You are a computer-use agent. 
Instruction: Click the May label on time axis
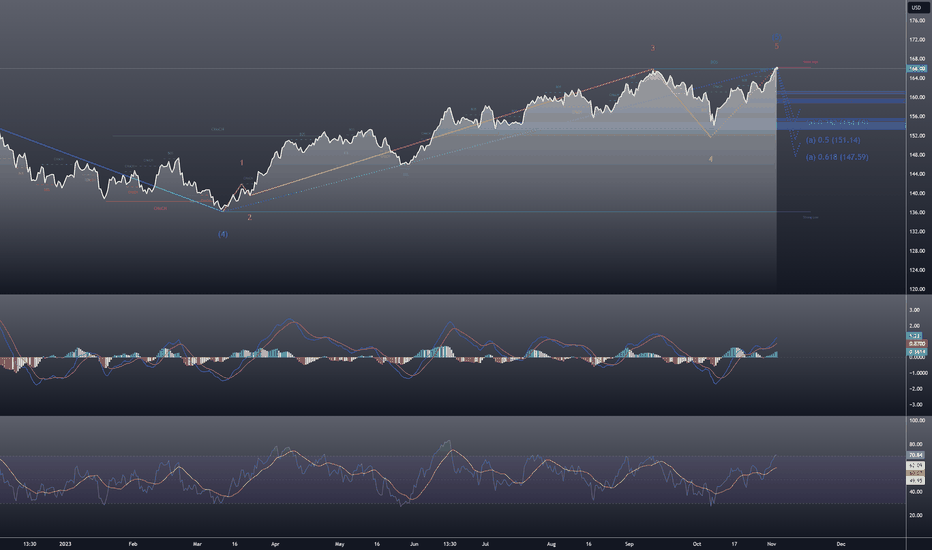click(339, 544)
